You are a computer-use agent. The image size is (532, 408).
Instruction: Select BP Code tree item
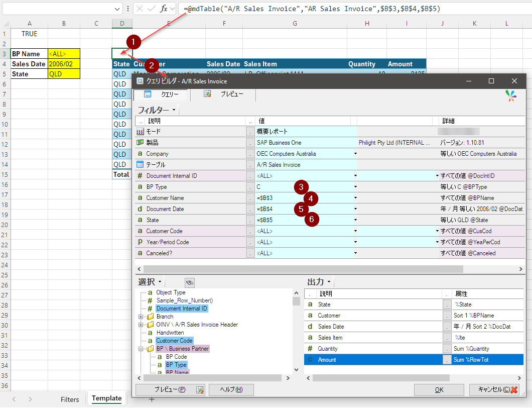[x=176, y=357]
